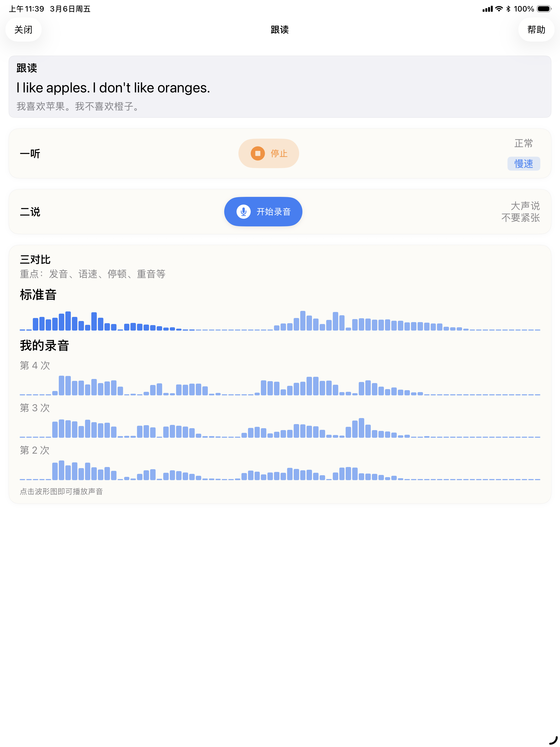
Task: Tap the translation 我喜欢苹果。我不喜欢橙子。
Action: click(x=78, y=106)
